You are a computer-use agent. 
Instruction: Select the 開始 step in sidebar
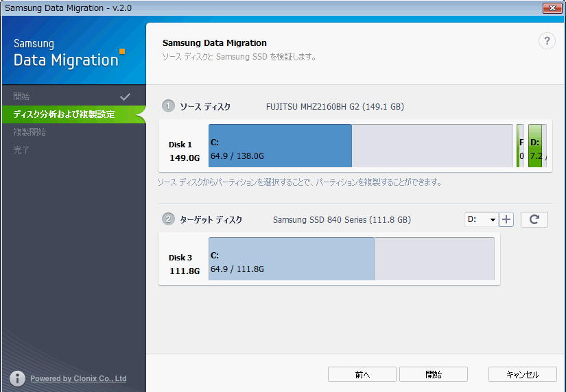(22, 97)
